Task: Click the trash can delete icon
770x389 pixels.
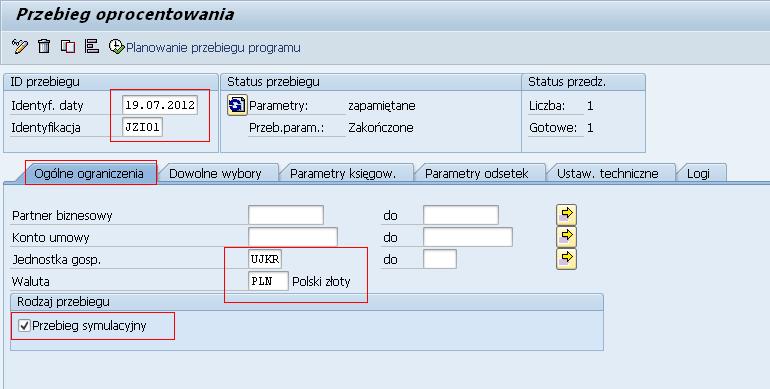Action: [44, 46]
